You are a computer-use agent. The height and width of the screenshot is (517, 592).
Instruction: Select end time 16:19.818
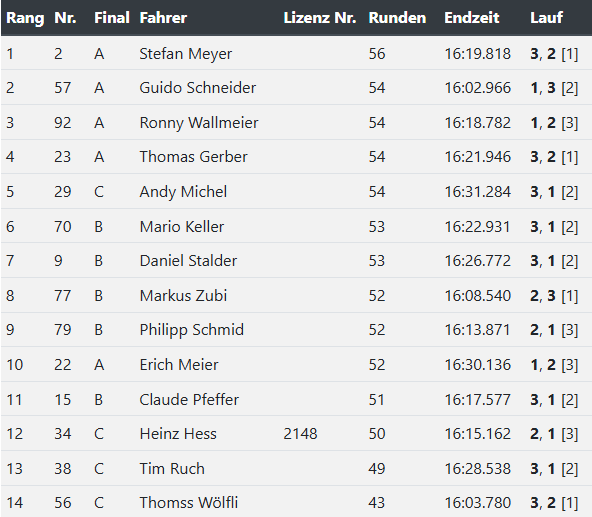pyautogui.click(x=477, y=54)
